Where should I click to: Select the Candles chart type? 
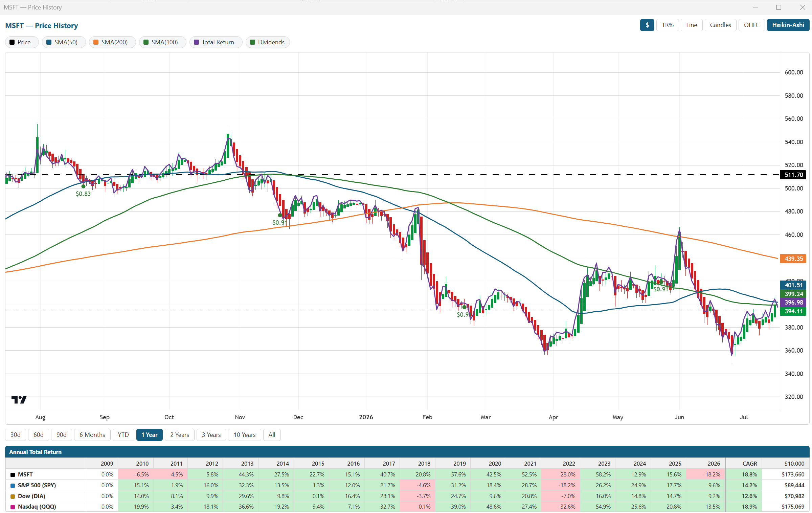(720, 25)
